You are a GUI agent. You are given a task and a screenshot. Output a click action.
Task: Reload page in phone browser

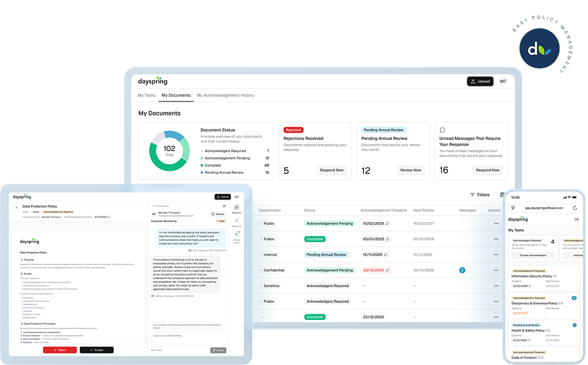coord(575,207)
